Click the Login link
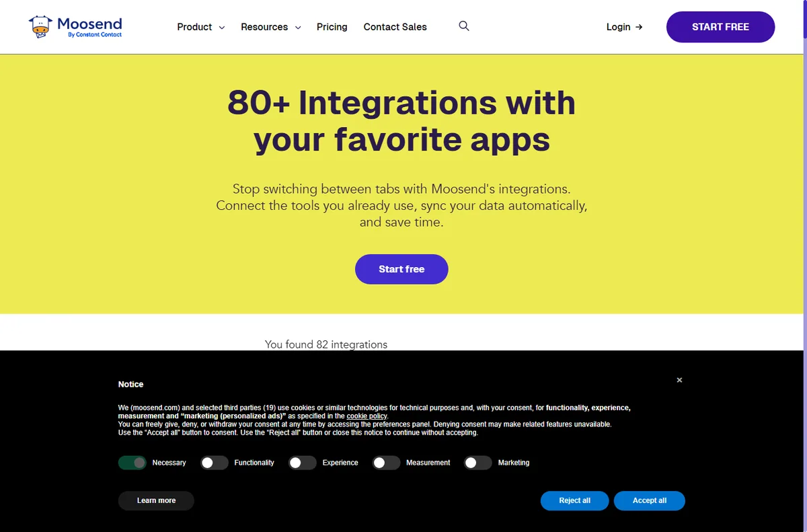807x532 pixels. click(624, 27)
